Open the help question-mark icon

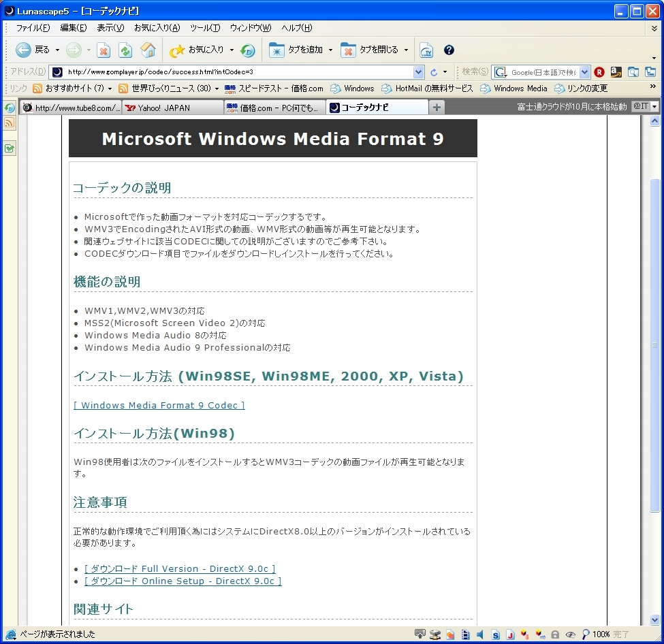coord(449,50)
